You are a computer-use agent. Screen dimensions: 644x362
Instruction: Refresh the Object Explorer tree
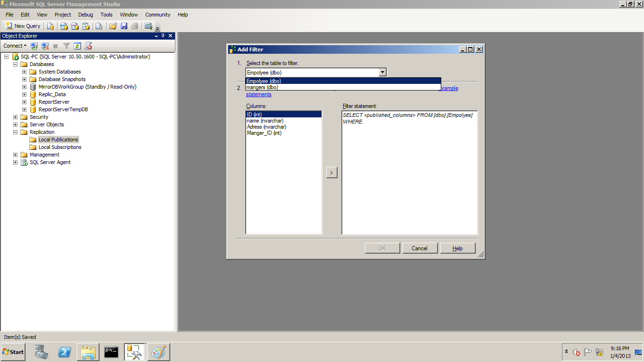point(77,46)
